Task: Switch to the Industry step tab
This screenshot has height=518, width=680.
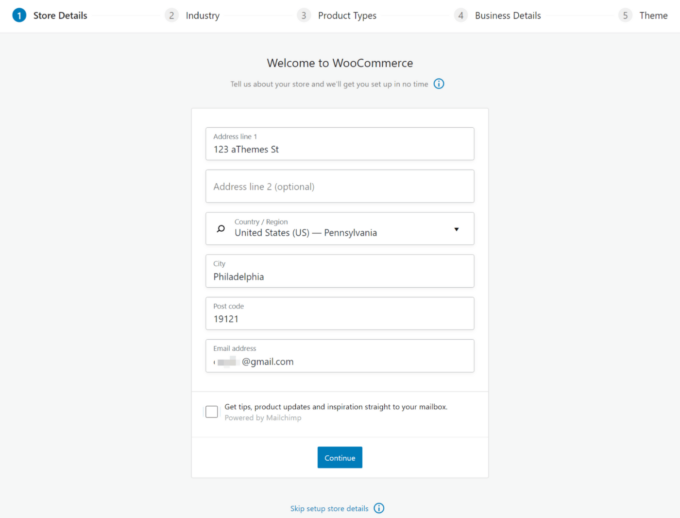Action: click(x=202, y=16)
